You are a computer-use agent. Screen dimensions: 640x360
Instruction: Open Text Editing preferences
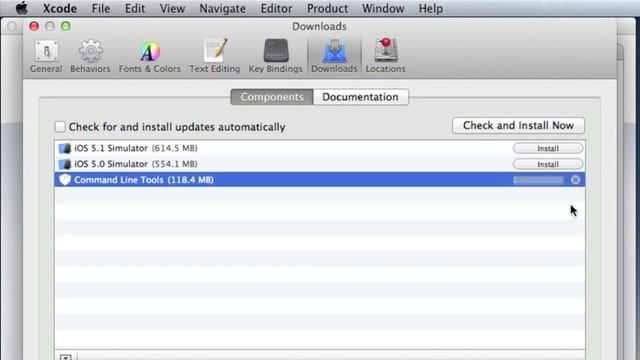click(x=215, y=56)
